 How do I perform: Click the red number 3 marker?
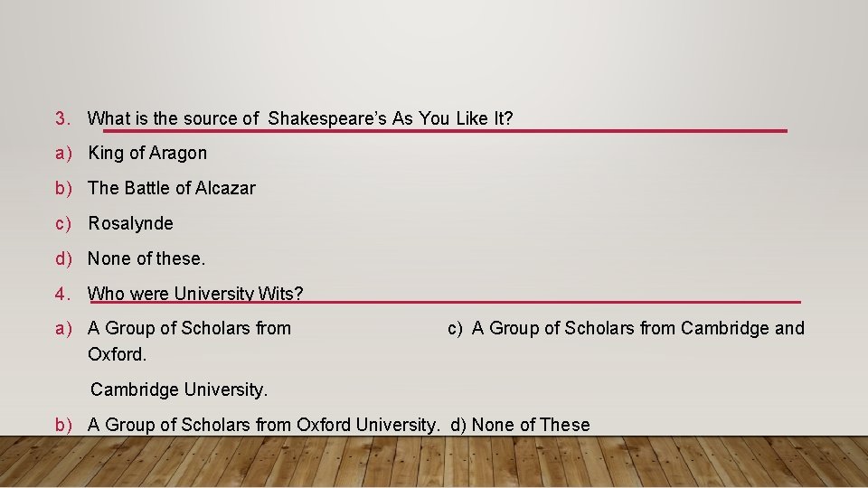[62, 118]
